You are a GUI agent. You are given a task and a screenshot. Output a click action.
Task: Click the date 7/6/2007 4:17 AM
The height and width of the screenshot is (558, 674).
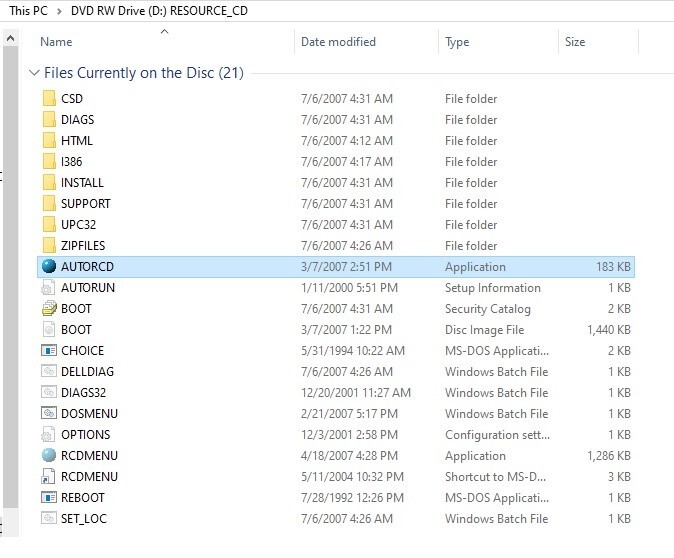(x=347, y=162)
